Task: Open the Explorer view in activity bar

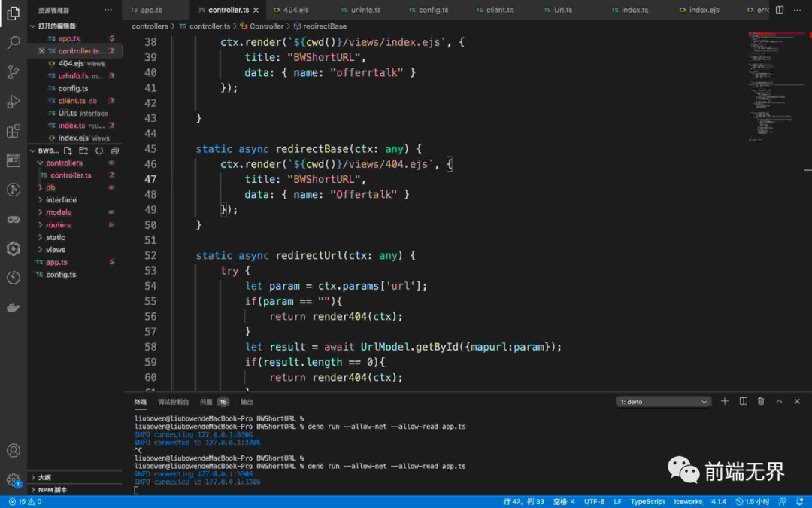Action: [14, 13]
